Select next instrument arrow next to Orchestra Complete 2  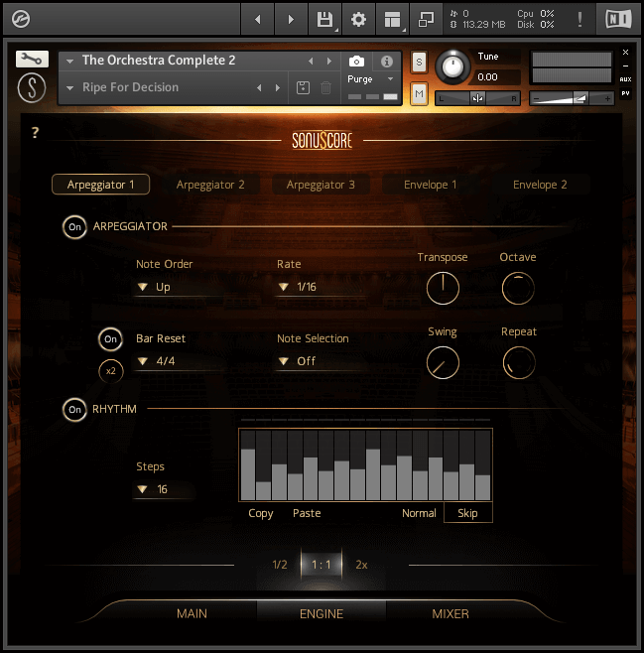(x=329, y=62)
